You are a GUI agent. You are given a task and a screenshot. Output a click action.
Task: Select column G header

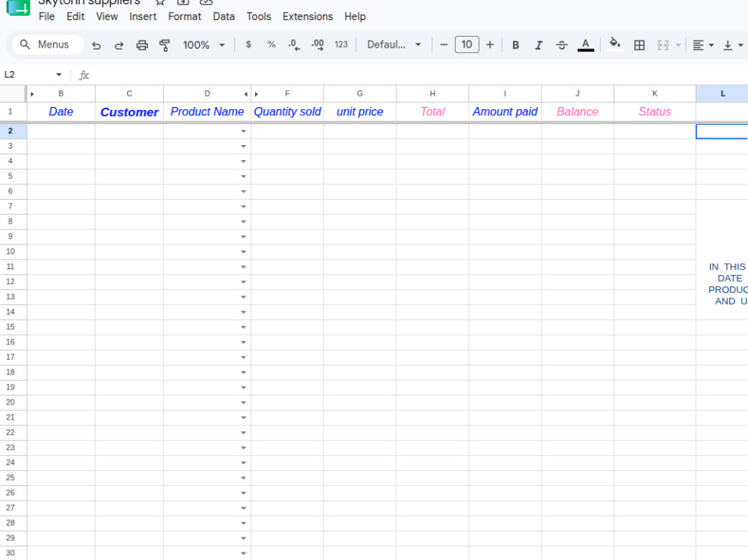pos(360,94)
